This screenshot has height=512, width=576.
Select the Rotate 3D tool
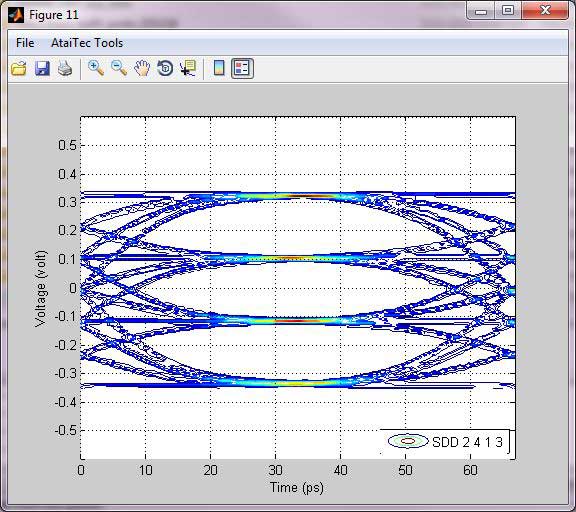(165, 68)
